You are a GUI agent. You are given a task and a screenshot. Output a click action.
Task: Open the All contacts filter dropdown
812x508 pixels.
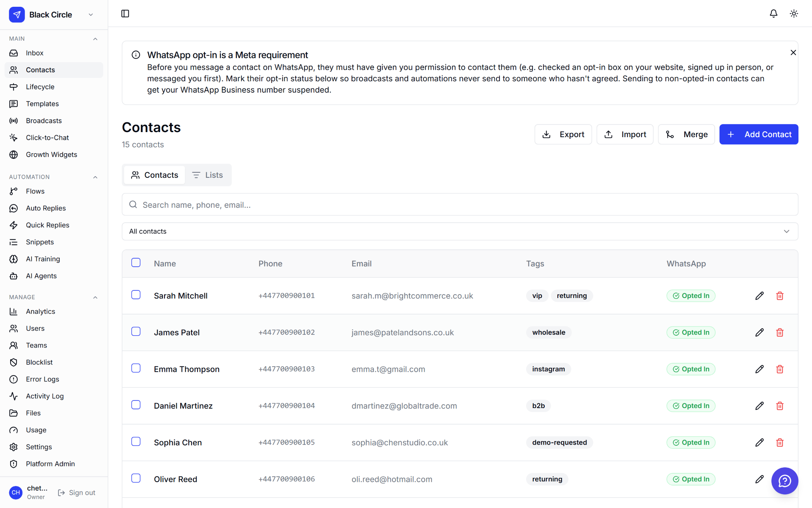click(x=460, y=232)
